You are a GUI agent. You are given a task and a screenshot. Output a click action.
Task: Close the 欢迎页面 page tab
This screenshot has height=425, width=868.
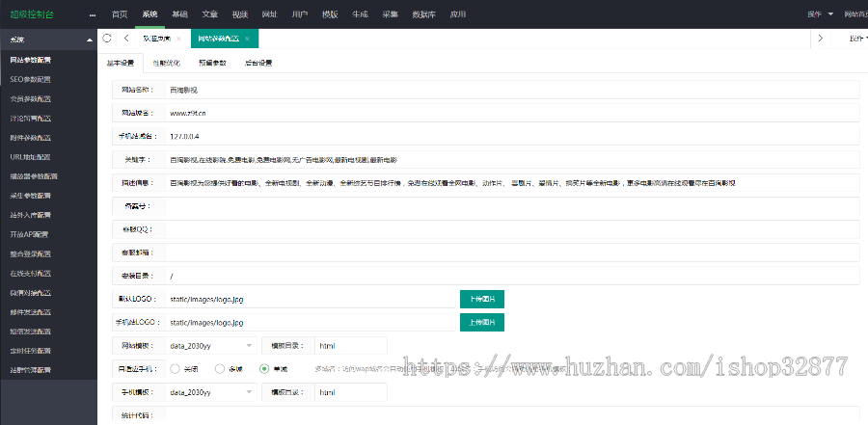pos(178,39)
